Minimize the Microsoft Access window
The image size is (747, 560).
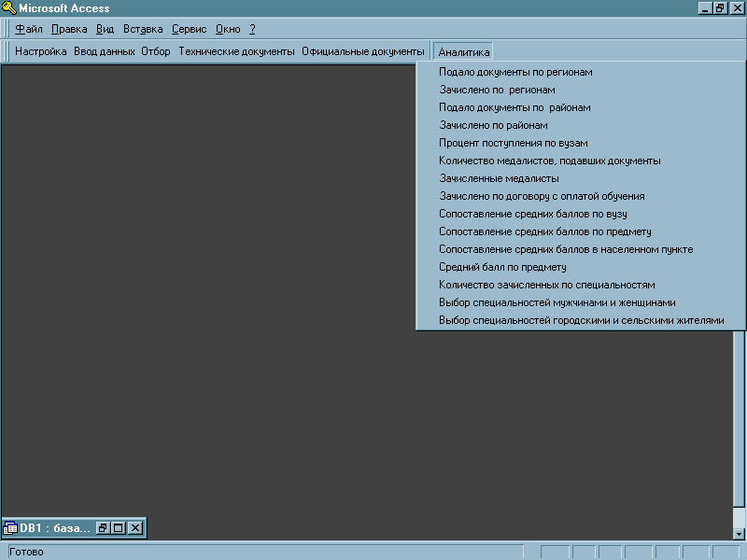[x=705, y=8]
